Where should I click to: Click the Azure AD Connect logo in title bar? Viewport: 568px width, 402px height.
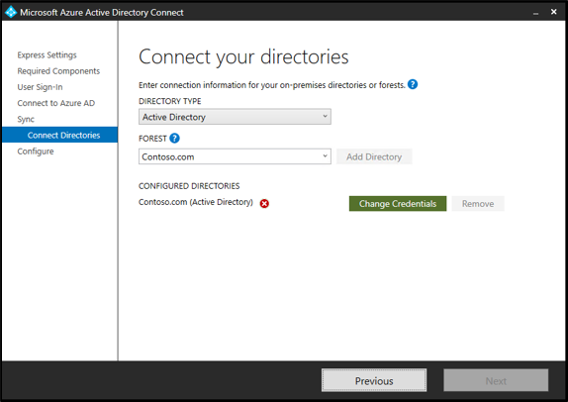click(11, 12)
